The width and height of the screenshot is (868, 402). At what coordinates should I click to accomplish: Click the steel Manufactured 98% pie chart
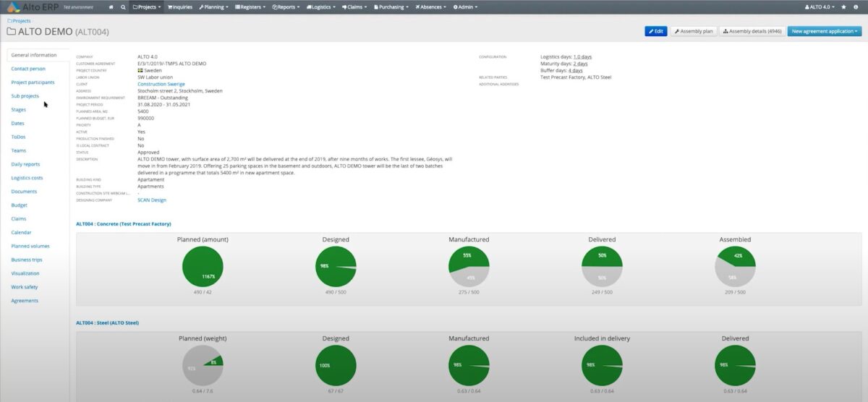coord(469,365)
